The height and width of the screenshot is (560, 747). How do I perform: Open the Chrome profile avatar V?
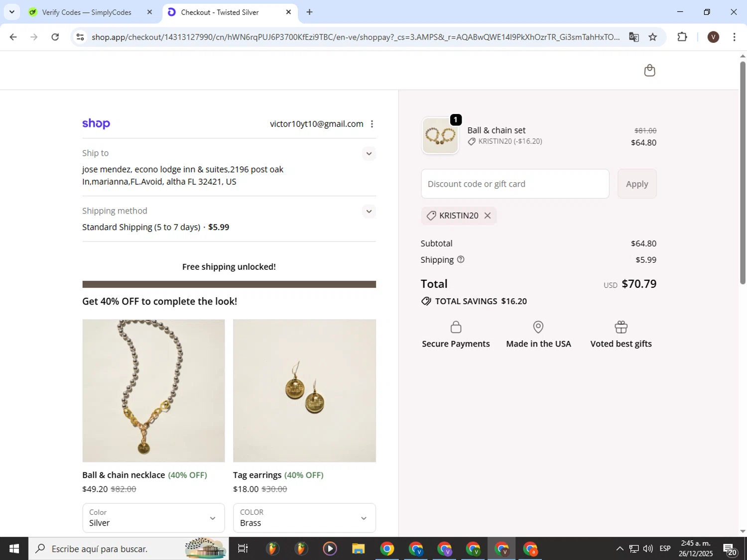(713, 37)
